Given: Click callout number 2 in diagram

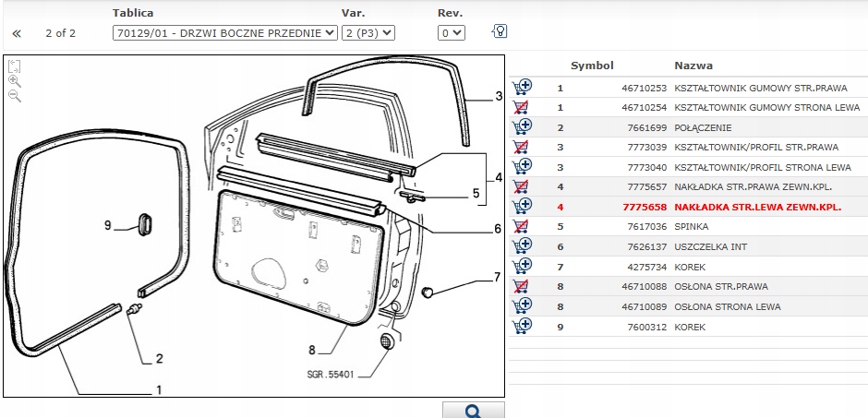Looking at the screenshot, I should click(x=160, y=359).
